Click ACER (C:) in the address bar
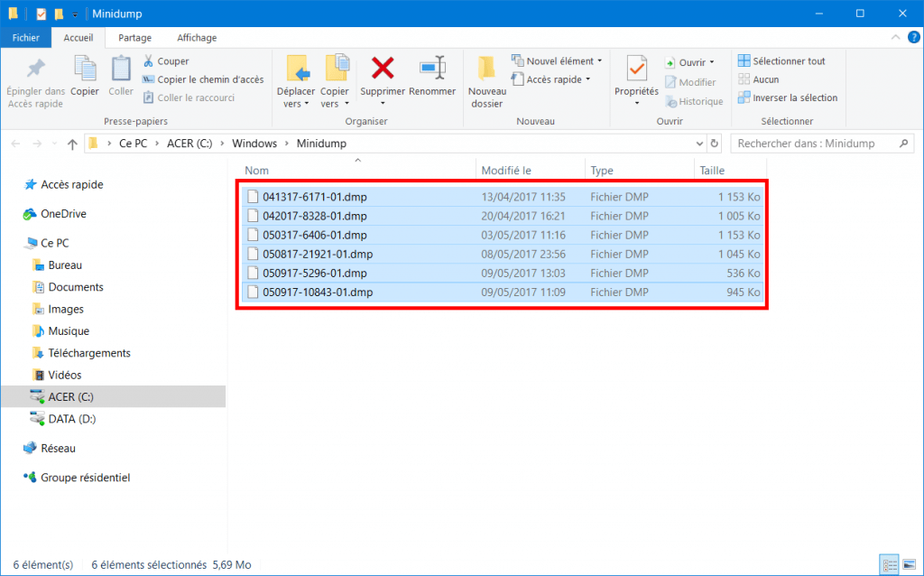Screen dimensions: 924x576 189,144
